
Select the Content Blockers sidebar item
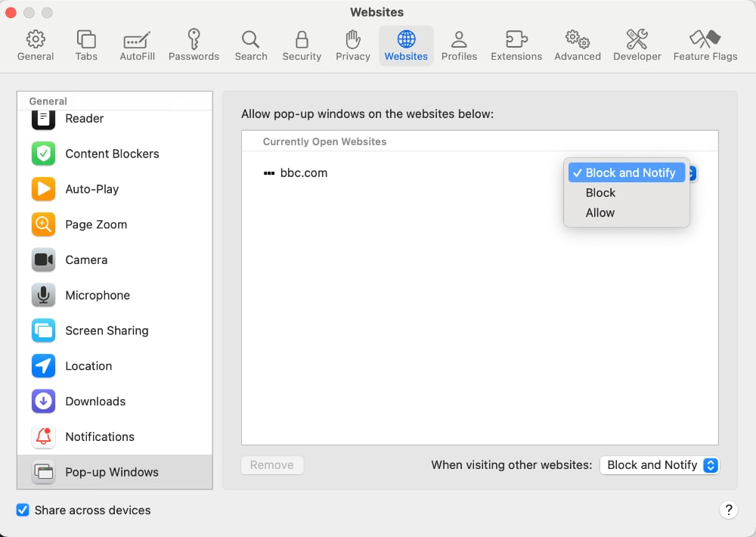(x=112, y=154)
